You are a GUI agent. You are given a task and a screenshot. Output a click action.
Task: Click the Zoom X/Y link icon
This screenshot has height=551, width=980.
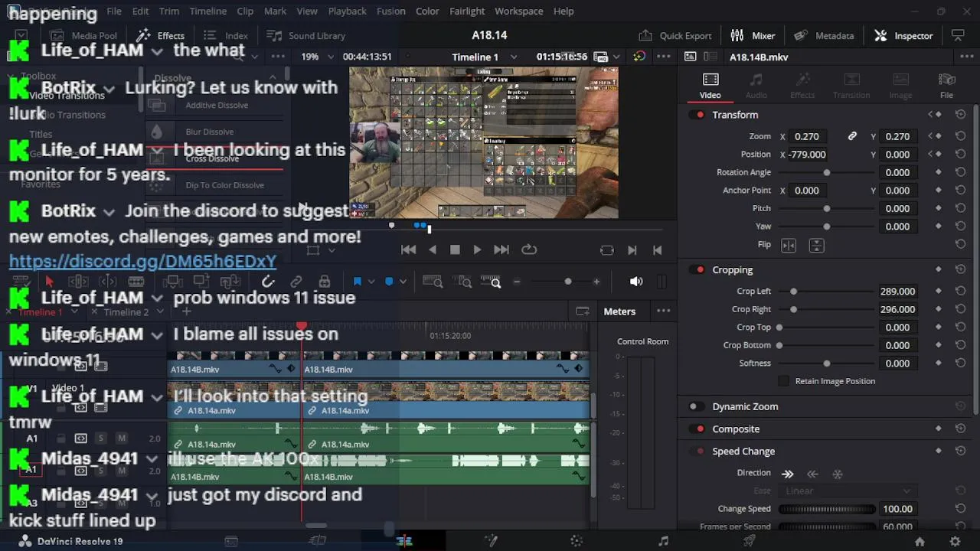click(852, 136)
